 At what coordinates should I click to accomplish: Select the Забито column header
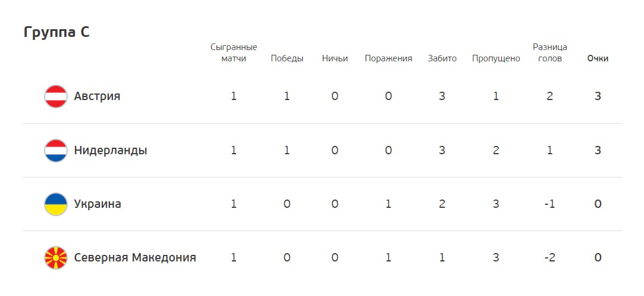(442, 58)
